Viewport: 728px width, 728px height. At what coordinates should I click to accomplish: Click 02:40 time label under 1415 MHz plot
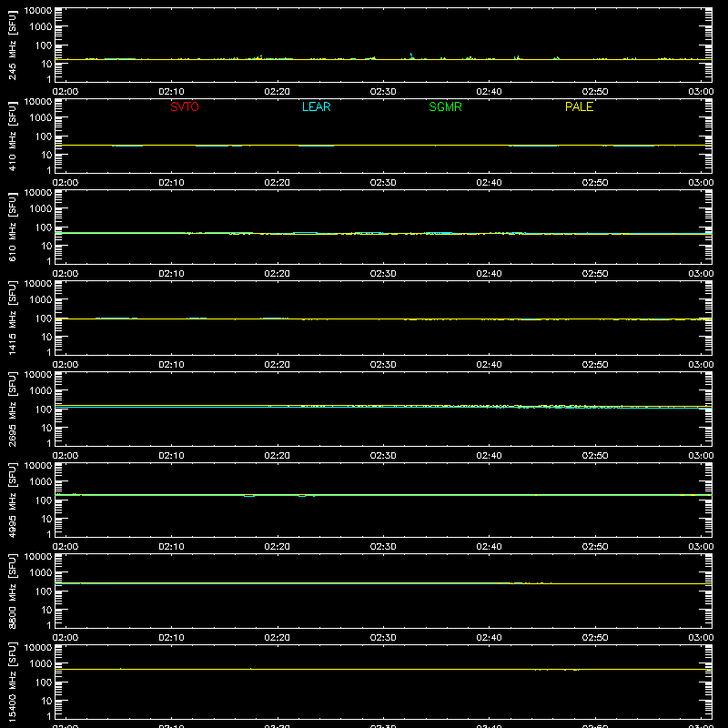pyautogui.click(x=489, y=365)
